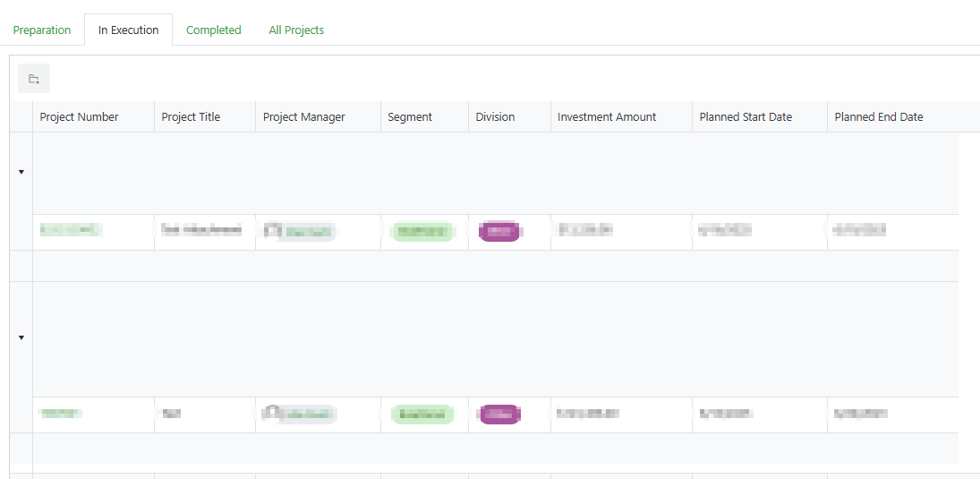Click the Project Title column header
This screenshot has height=479, width=980.
pos(191,116)
